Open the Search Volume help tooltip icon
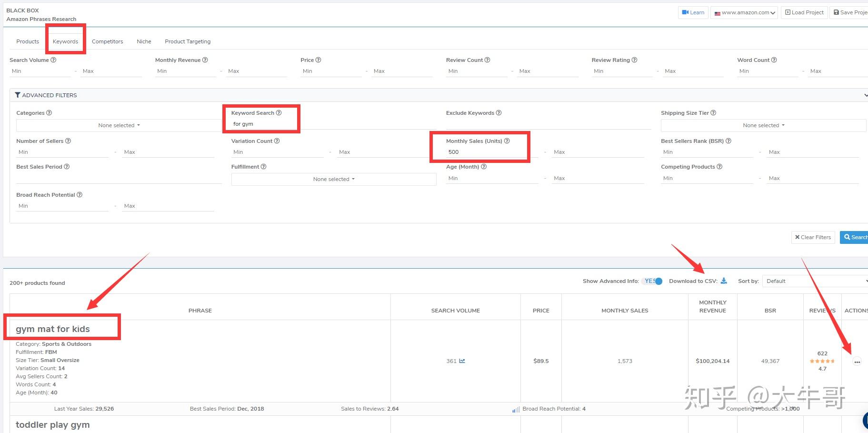The width and height of the screenshot is (868, 433). (x=53, y=60)
